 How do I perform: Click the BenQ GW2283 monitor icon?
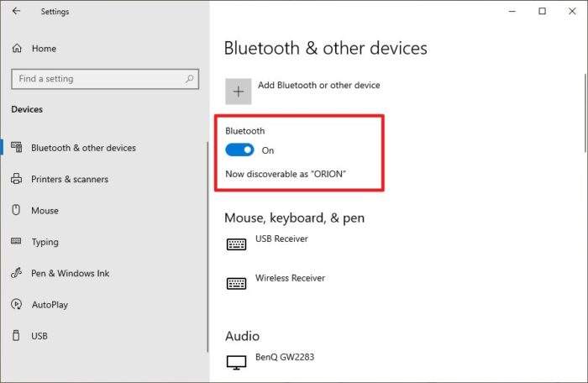click(x=236, y=362)
